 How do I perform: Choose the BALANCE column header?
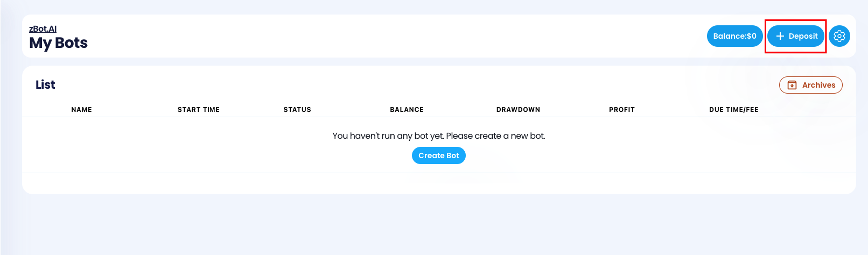click(407, 110)
